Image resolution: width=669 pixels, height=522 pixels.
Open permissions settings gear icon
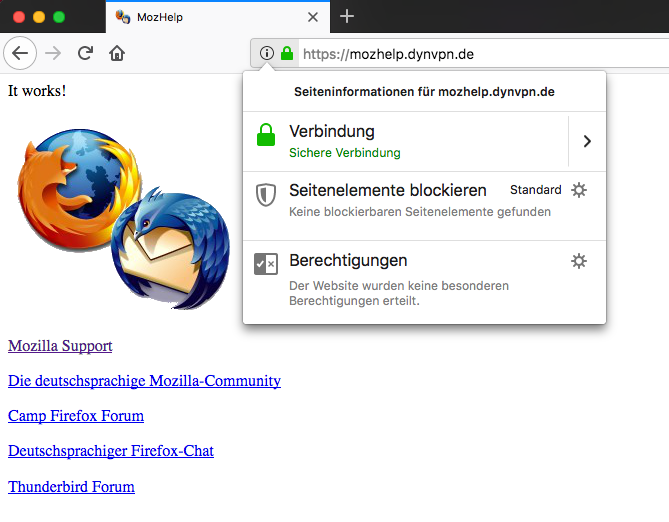(x=579, y=261)
